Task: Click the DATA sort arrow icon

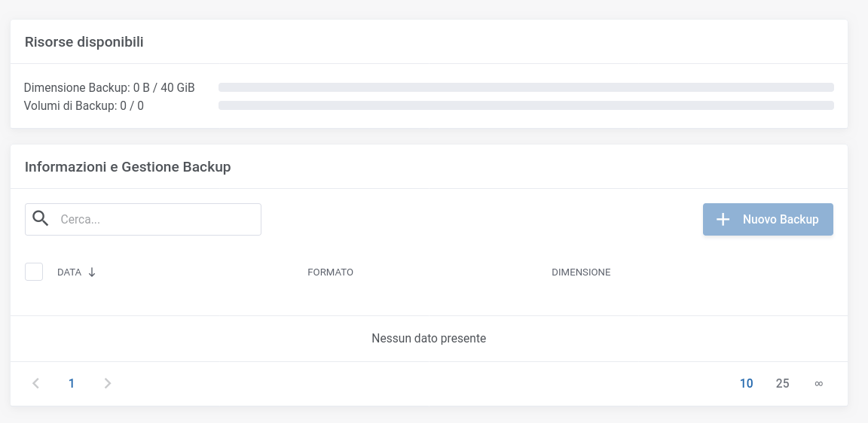Action: click(92, 272)
